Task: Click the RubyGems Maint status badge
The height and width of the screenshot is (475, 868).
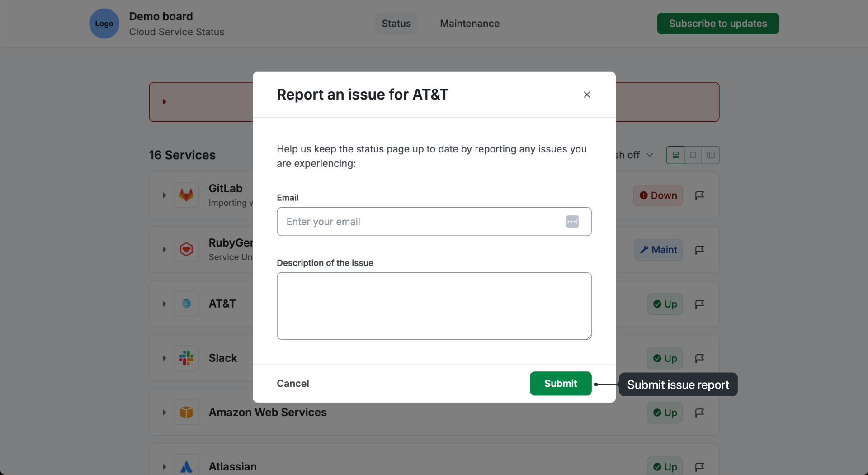Action: [658, 250]
